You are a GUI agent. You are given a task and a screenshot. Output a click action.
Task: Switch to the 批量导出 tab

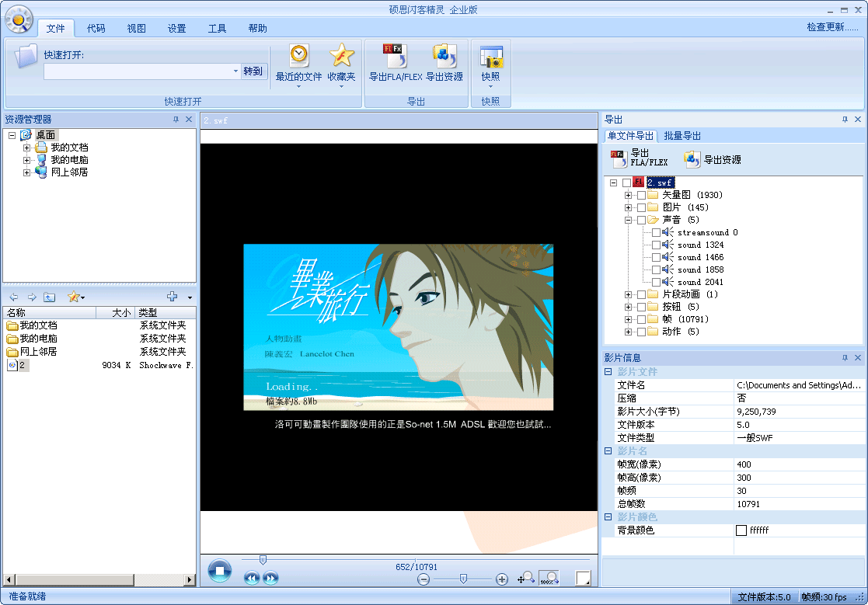[x=682, y=136]
